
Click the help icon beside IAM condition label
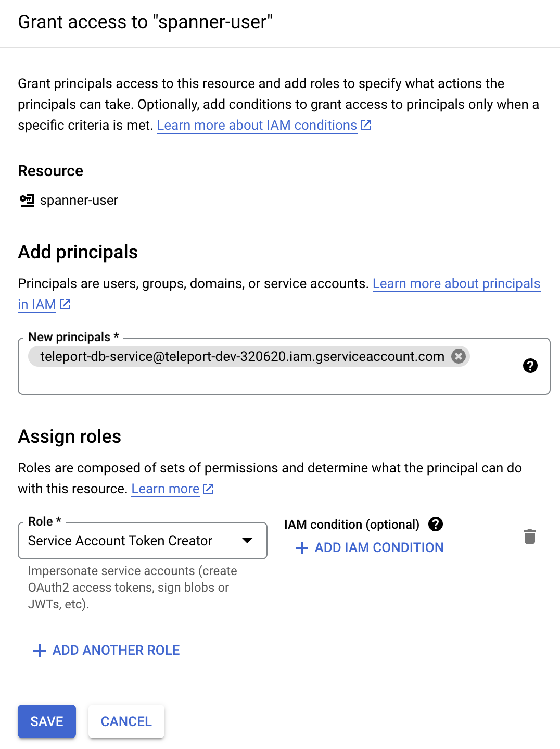[x=436, y=524]
